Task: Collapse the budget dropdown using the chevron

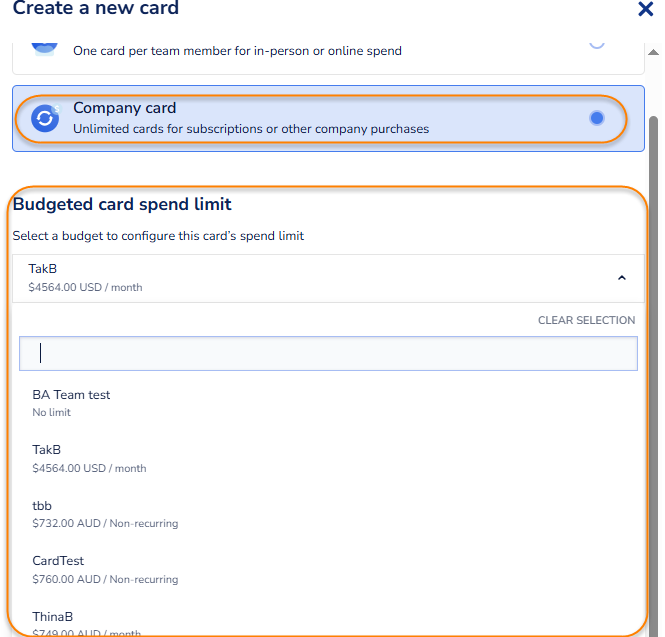Action: tap(622, 278)
